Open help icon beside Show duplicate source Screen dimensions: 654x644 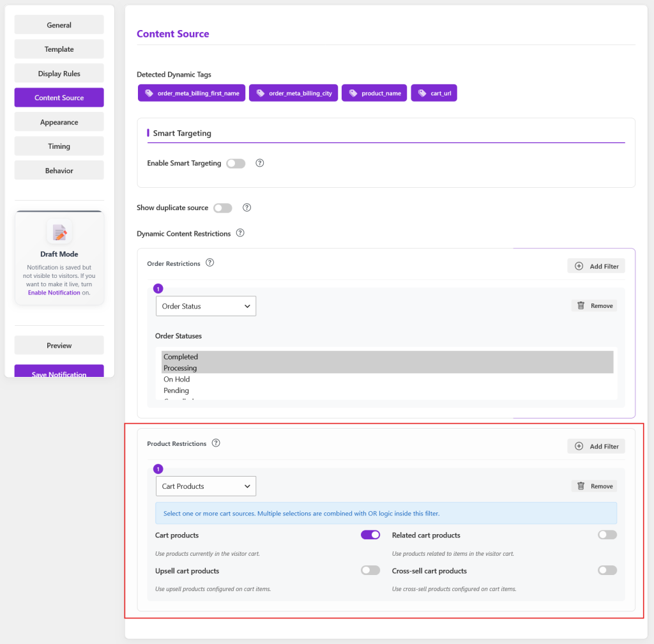tap(247, 208)
